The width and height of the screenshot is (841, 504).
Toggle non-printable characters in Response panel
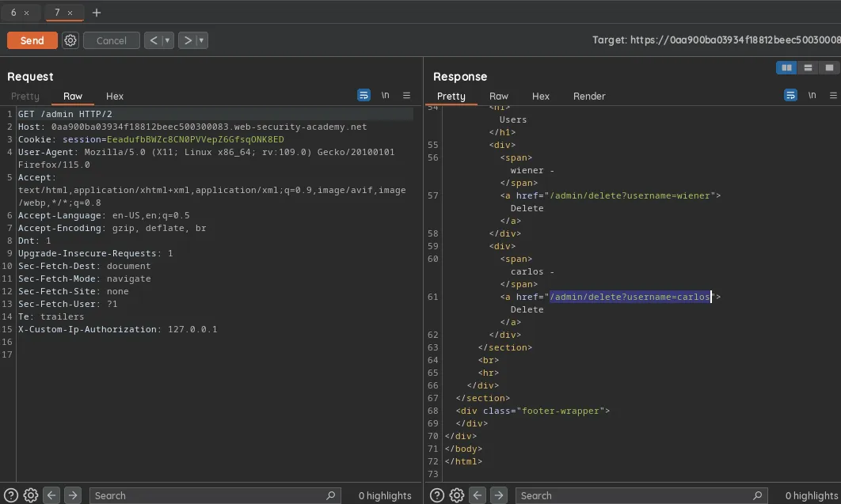tap(812, 95)
